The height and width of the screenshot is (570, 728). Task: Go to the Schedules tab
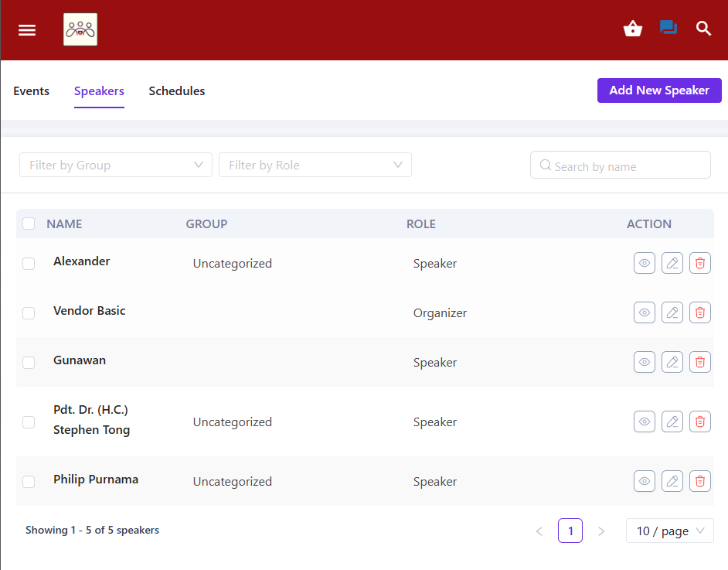pyautogui.click(x=177, y=91)
